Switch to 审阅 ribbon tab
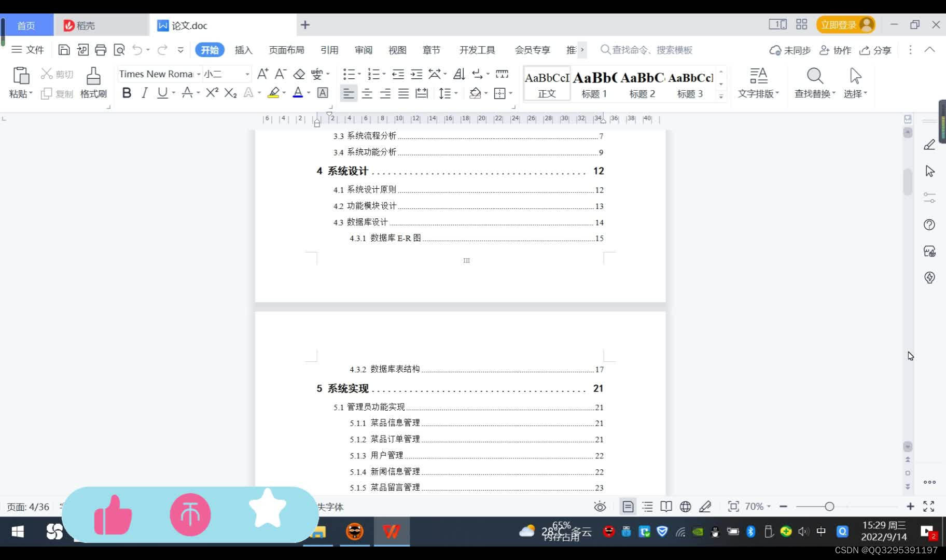946x560 pixels. pyautogui.click(x=364, y=50)
